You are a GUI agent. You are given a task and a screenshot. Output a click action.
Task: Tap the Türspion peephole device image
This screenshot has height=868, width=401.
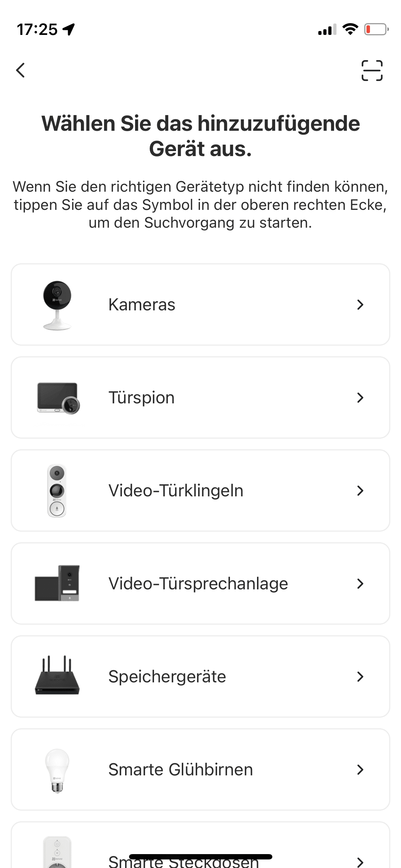coord(58,398)
